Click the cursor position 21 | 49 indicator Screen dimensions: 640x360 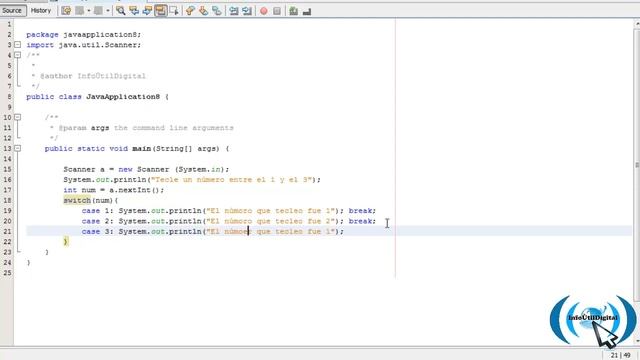[x=620, y=356]
